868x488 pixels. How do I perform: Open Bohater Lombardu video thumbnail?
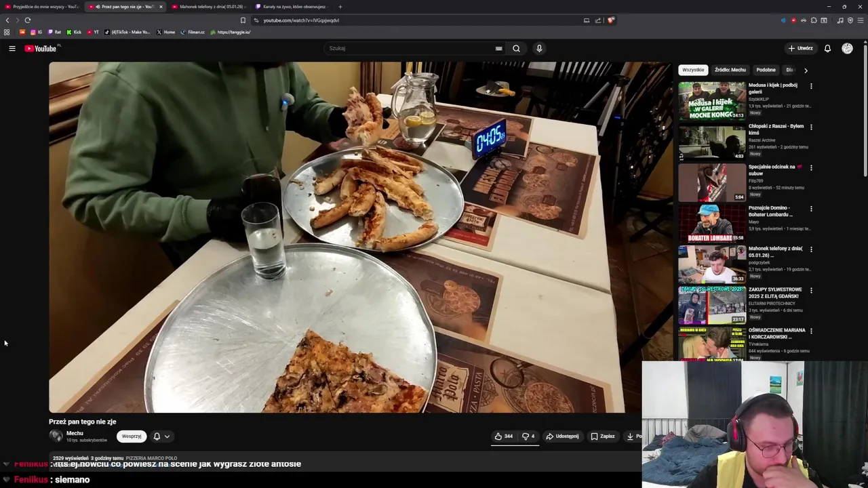point(712,223)
